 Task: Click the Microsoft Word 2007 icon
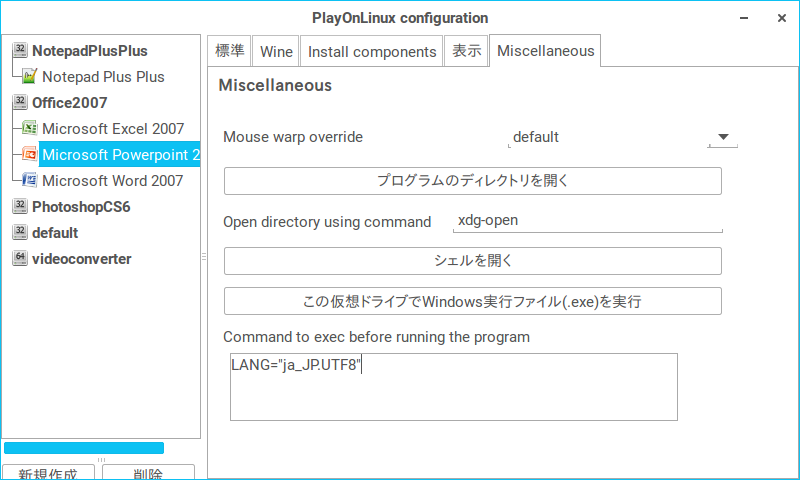(x=30, y=180)
